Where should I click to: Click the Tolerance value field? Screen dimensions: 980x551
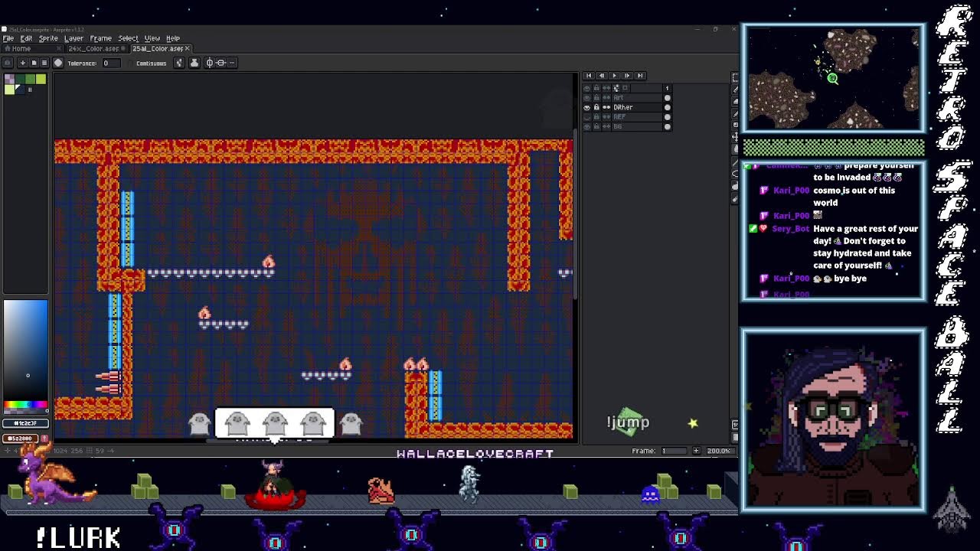[112, 63]
